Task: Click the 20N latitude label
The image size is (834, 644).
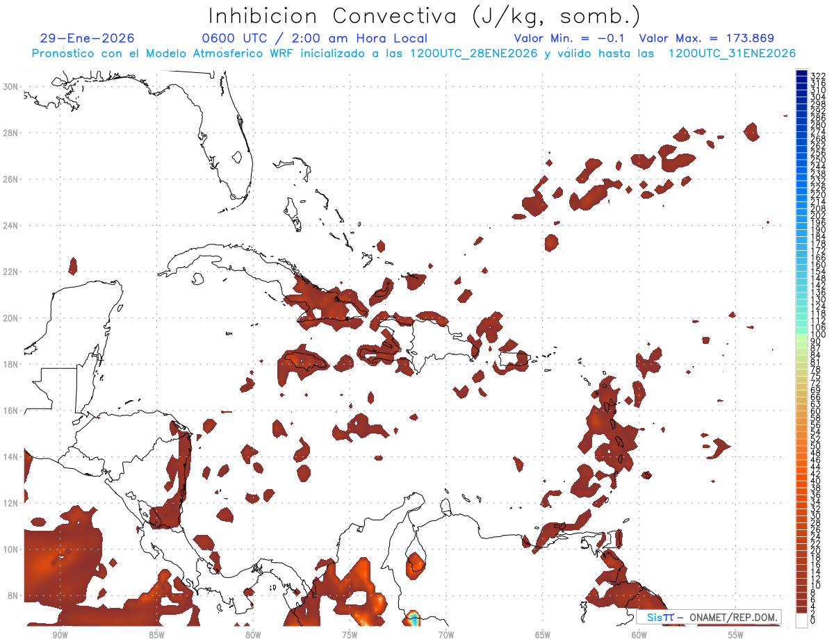Action: point(12,317)
